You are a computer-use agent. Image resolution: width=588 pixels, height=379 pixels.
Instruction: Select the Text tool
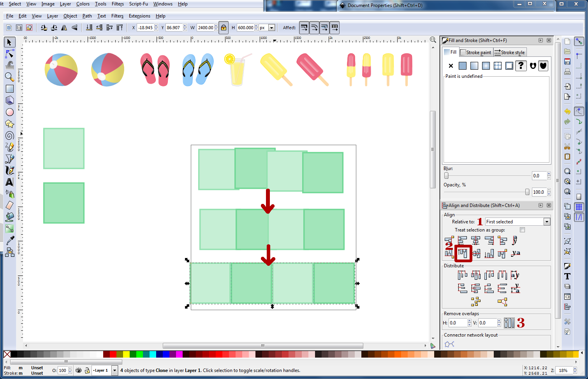coord(9,182)
